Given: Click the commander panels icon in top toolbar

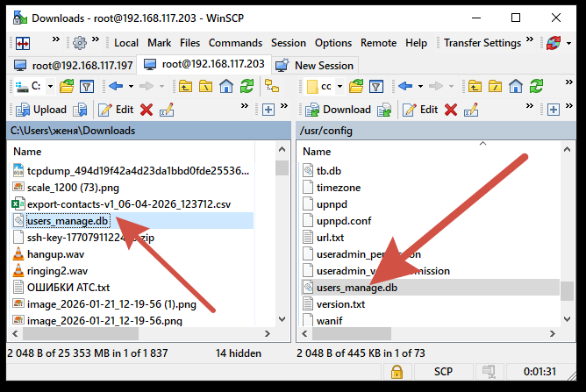Looking at the screenshot, I should 23,43.
